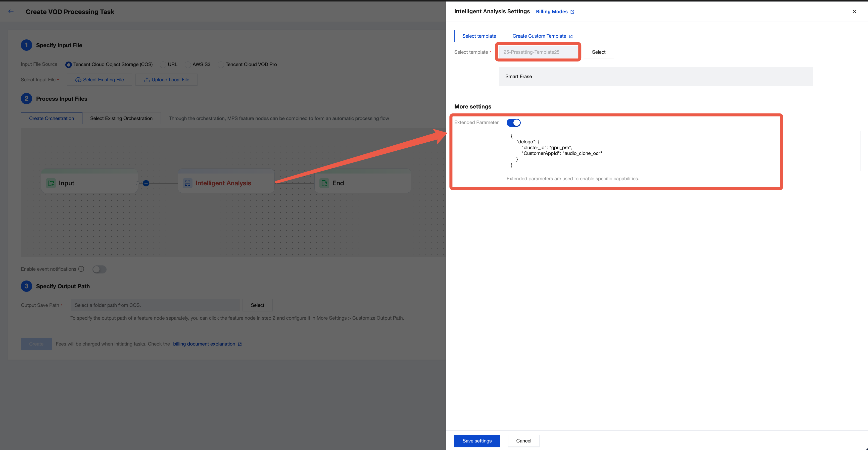Click the event notifications info icon
This screenshot has height=450, width=868.
pos(81,269)
